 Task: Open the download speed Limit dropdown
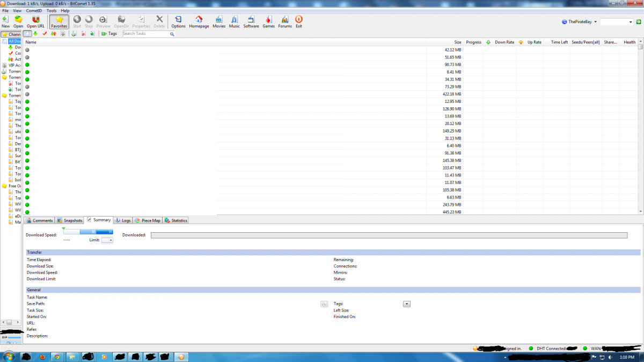point(107,241)
